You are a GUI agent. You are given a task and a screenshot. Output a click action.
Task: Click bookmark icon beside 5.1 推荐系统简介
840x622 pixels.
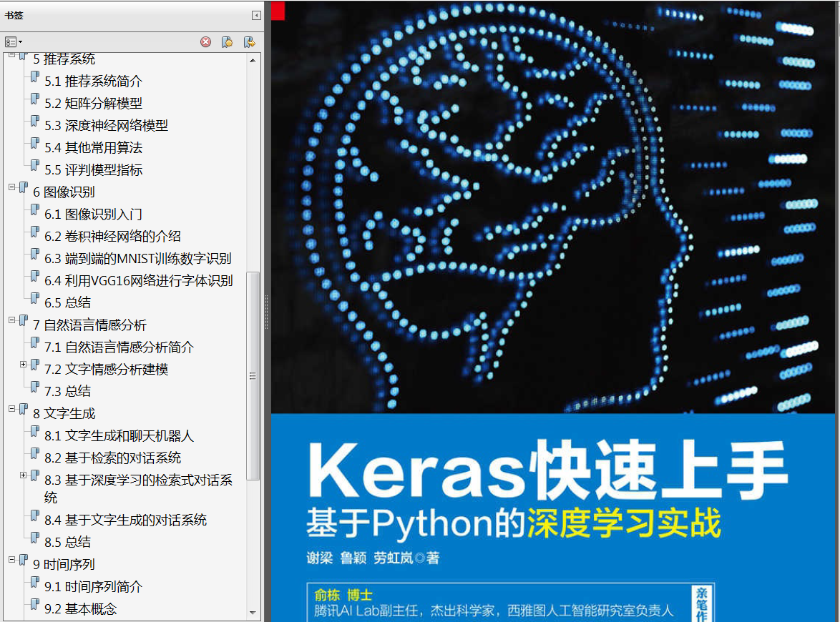click(35, 78)
